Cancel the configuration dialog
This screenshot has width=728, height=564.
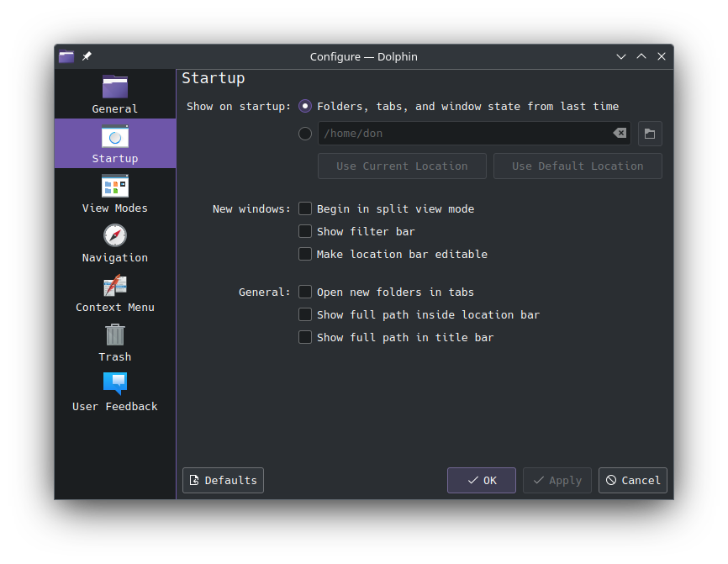[633, 481]
